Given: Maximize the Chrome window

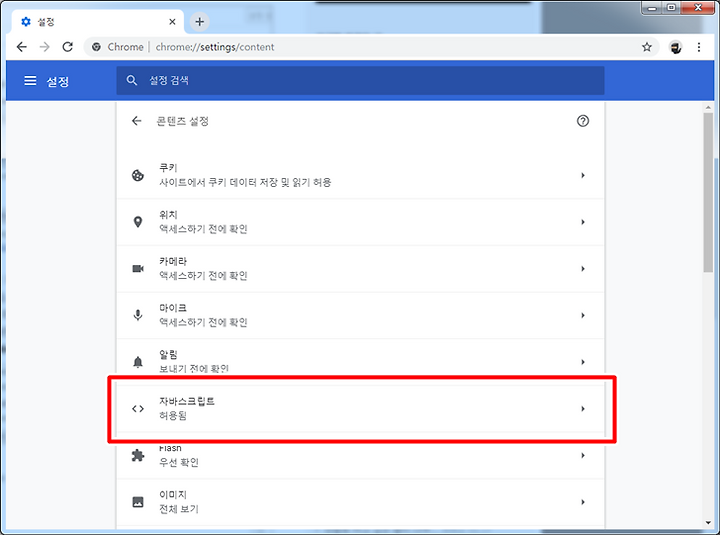Looking at the screenshot, I should (x=671, y=8).
